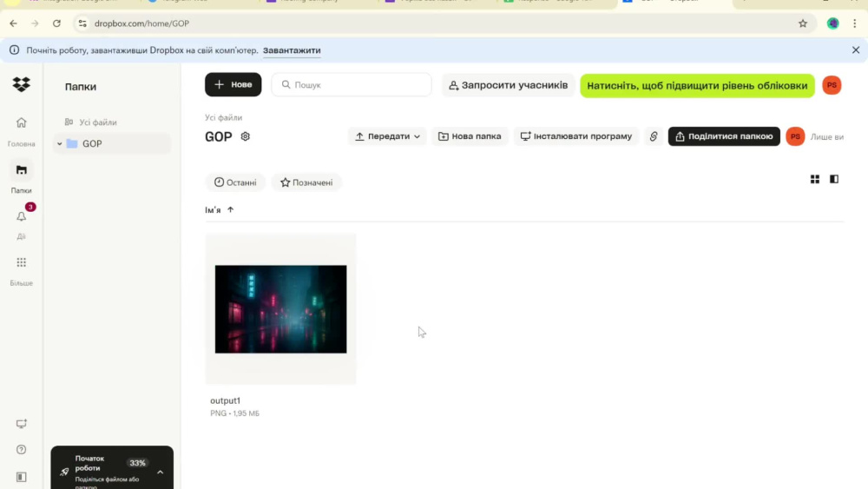Open Chrome profile avatar
The image size is (868, 489).
(832, 23)
